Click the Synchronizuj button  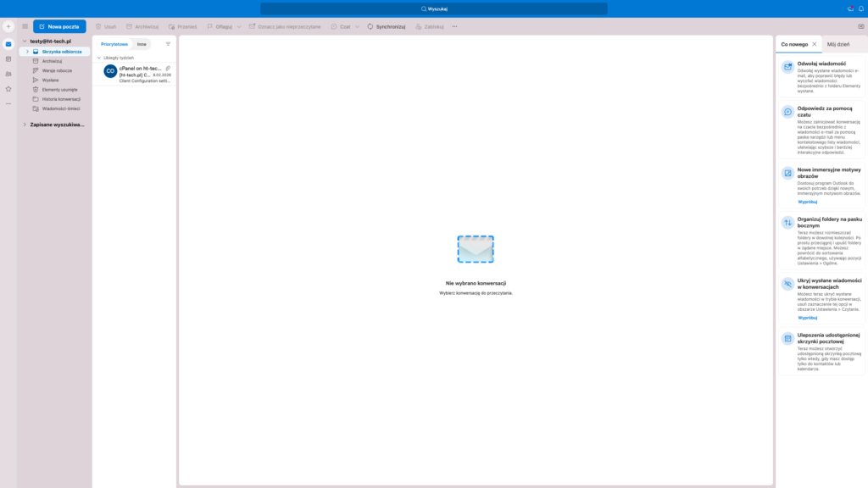pyautogui.click(x=387, y=26)
